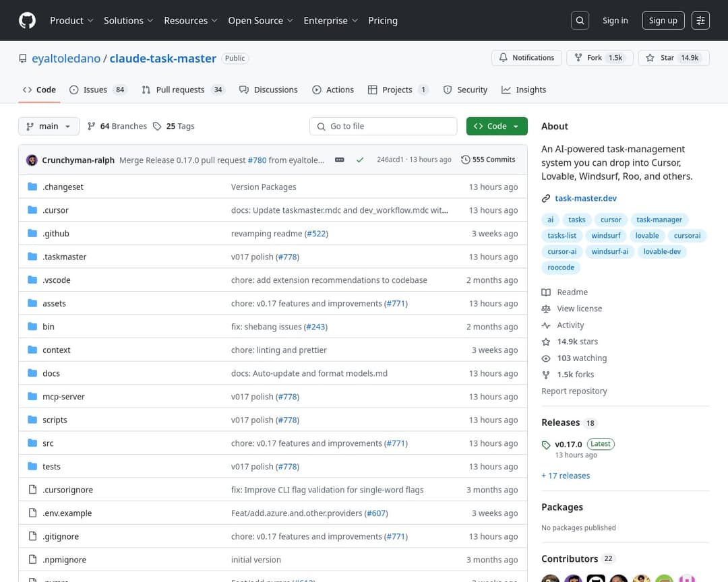Click the eyaltoledano owner link
The width and height of the screenshot is (728, 582).
pyautogui.click(x=66, y=59)
